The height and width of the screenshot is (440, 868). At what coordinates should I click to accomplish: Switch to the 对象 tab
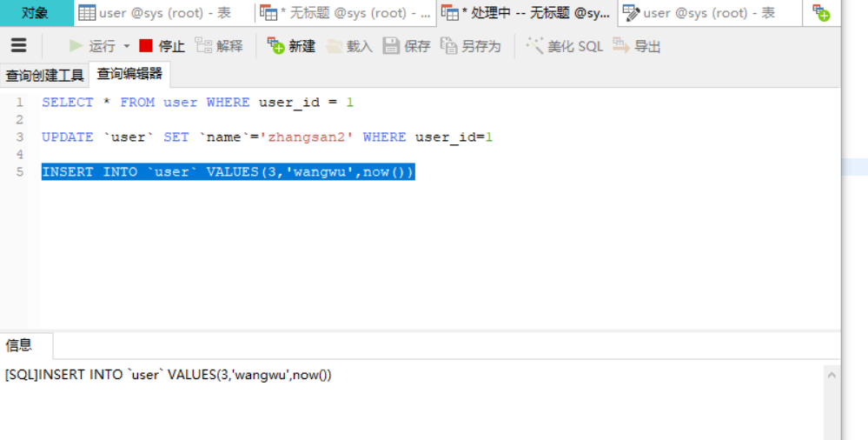point(36,13)
